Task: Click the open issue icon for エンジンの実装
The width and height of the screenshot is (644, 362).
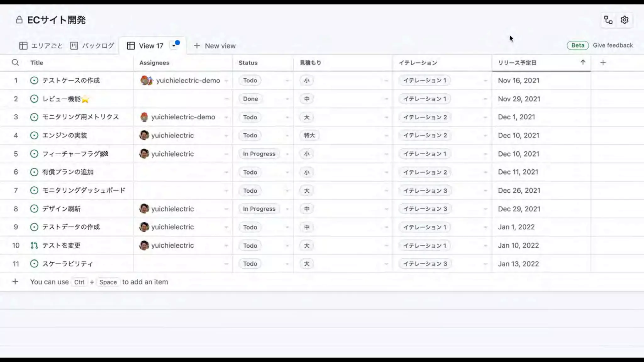Action: [34, 135]
